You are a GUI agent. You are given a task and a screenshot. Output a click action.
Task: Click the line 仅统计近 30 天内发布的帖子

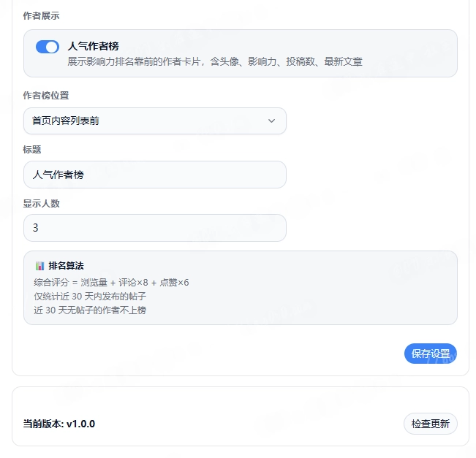tap(90, 297)
